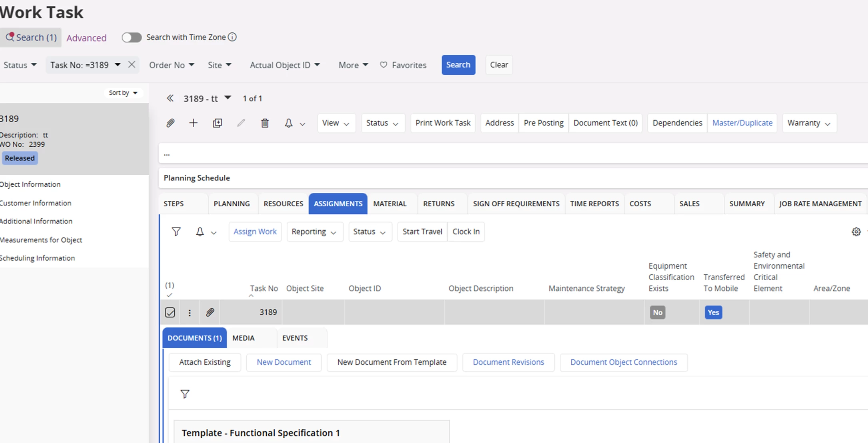Click the trash can delete icon
This screenshot has height=443, width=868.
click(265, 123)
